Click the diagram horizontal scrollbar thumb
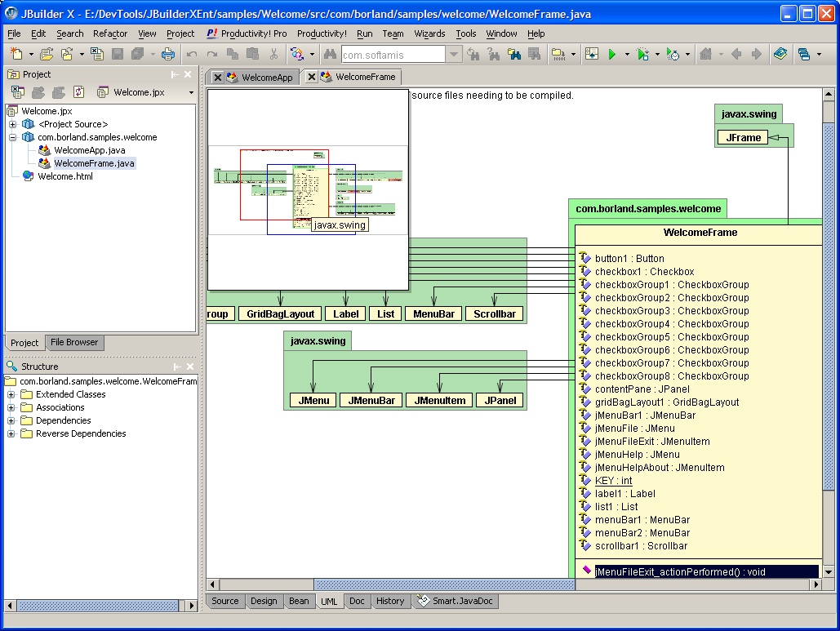 click(x=444, y=584)
